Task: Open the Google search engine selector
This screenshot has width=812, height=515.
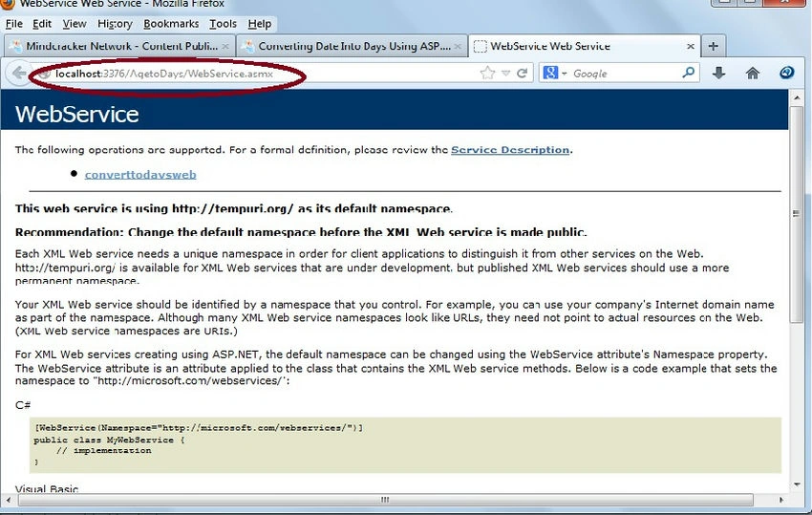Action: coord(555,73)
